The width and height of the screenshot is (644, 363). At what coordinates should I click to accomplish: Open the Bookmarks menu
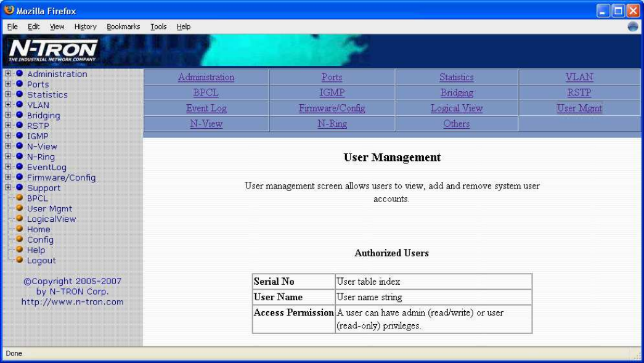(x=123, y=27)
